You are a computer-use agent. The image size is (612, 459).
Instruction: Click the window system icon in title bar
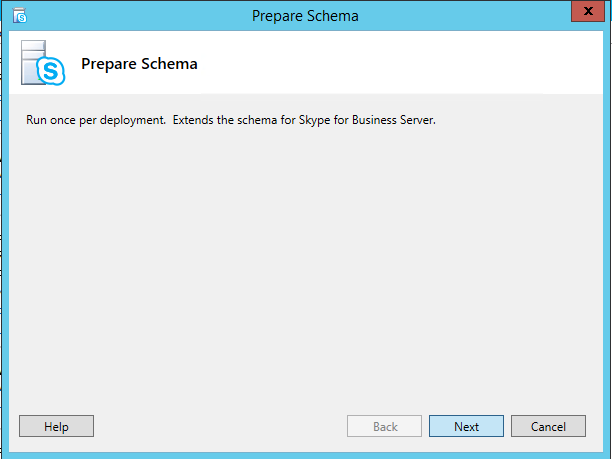pos(20,15)
